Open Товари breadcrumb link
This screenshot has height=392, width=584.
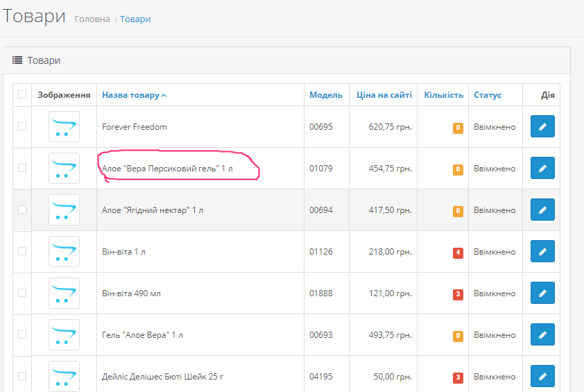(135, 19)
